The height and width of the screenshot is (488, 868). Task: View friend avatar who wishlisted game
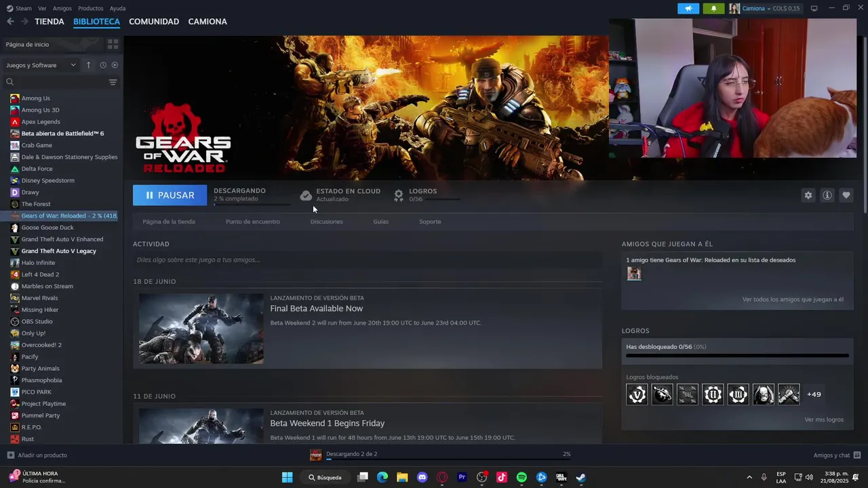coord(634,274)
